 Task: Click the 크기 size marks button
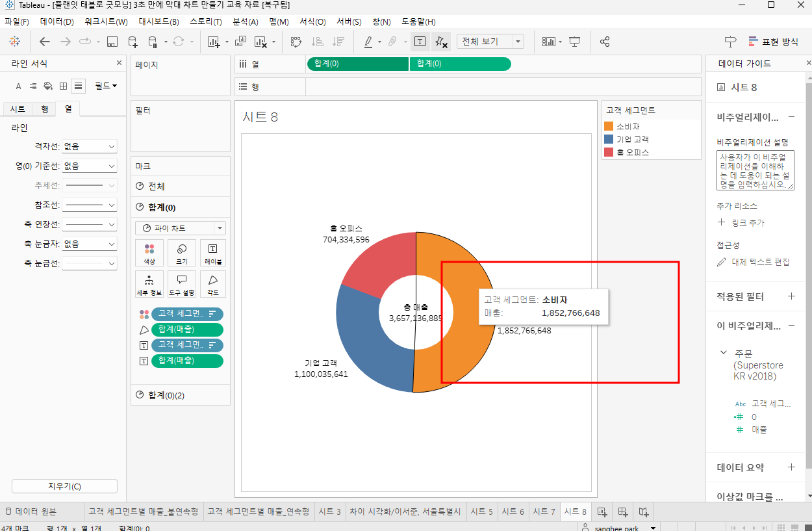coord(181,253)
